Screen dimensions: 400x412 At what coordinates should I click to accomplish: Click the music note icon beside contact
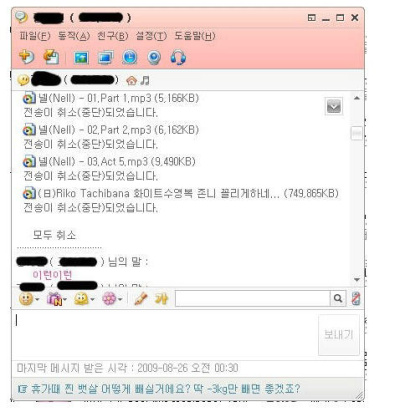point(145,80)
